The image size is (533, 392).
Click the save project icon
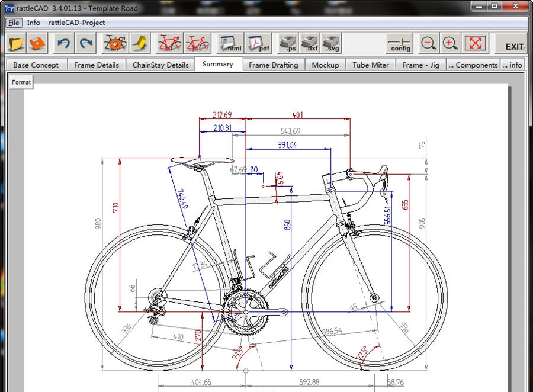click(38, 44)
